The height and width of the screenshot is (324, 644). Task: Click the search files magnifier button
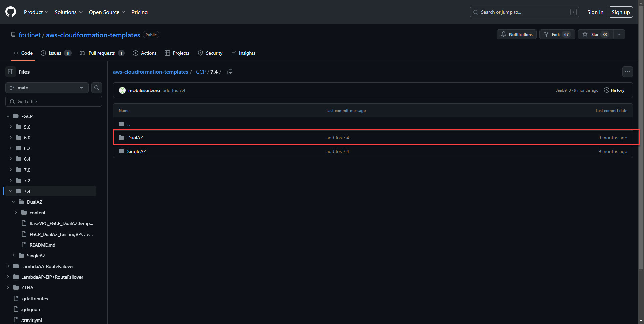97,88
